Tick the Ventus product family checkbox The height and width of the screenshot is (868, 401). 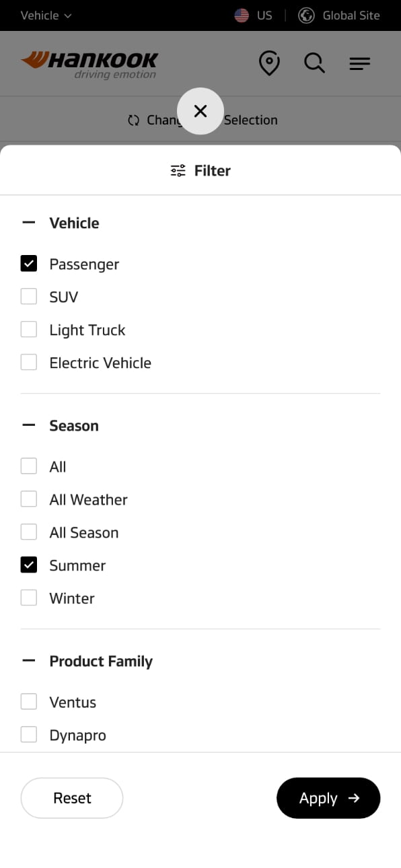[x=29, y=702]
